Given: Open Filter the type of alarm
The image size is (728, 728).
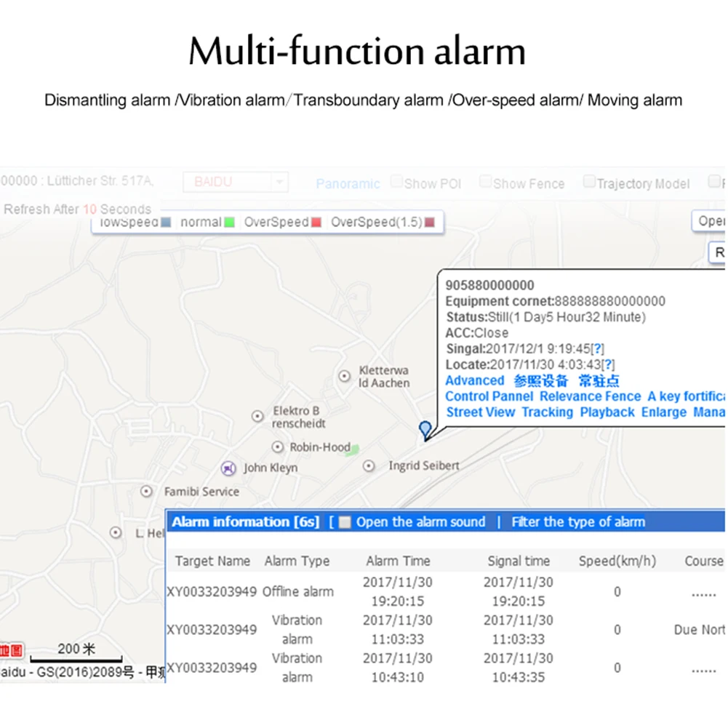Looking at the screenshot, I should tap(578, 522).
